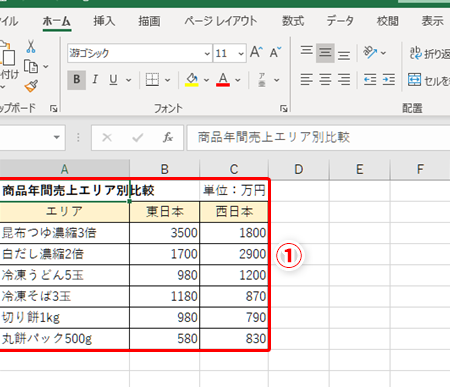
Task: Toggle Italic formatting
Action: pyautogui.click(x=95, y=80)
